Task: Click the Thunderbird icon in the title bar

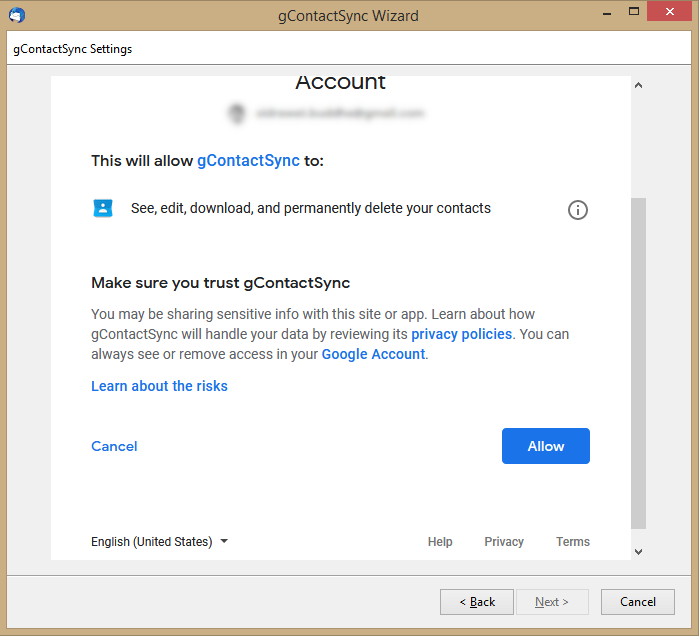Action: tap(17, 15)
